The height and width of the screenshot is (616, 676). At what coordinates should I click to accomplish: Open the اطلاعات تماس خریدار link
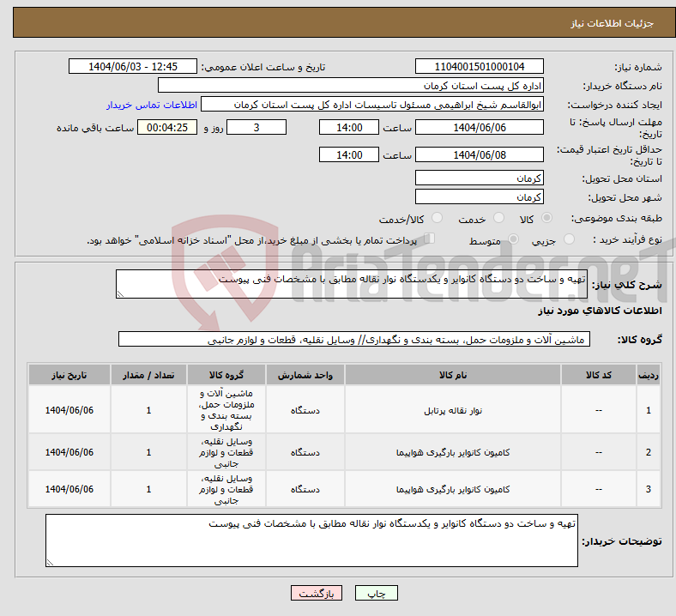coord(152,105)
